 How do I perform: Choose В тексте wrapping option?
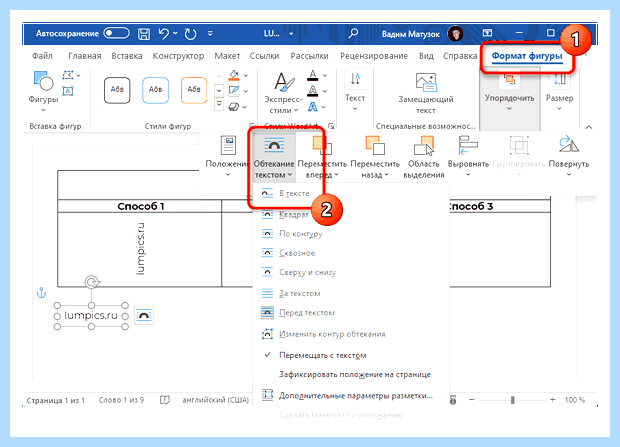tap(350, 193)
